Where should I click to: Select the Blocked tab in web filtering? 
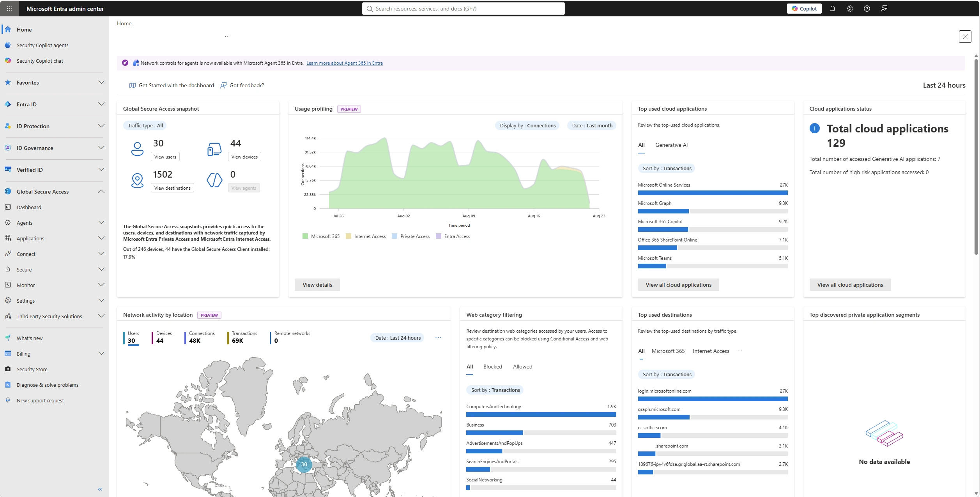point(492,367)
